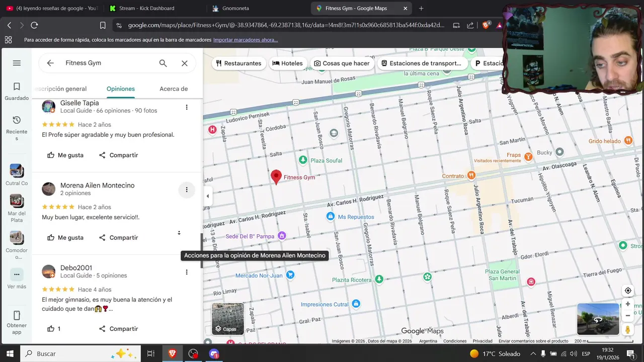Click the Impresiones Cutral map marker
The image size is (644, 362).
coord(356,304)
